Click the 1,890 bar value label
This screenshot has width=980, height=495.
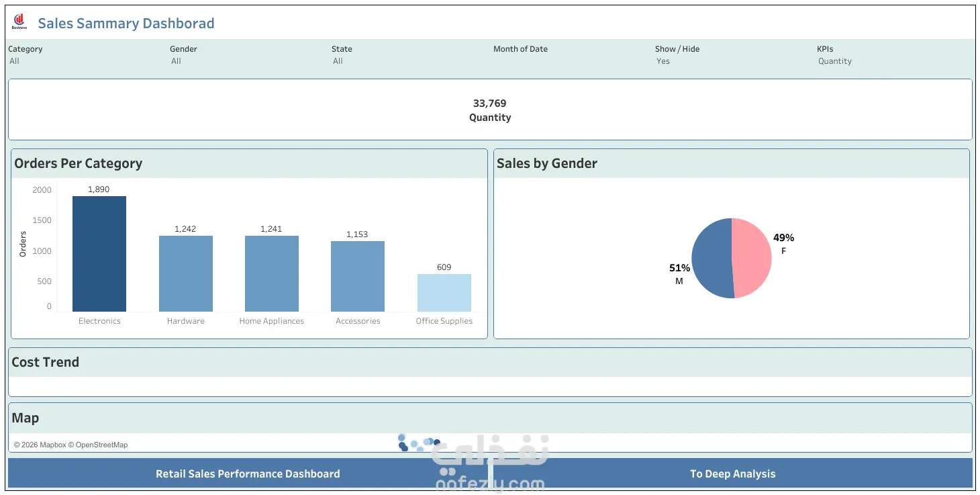[x=99, y=189]
